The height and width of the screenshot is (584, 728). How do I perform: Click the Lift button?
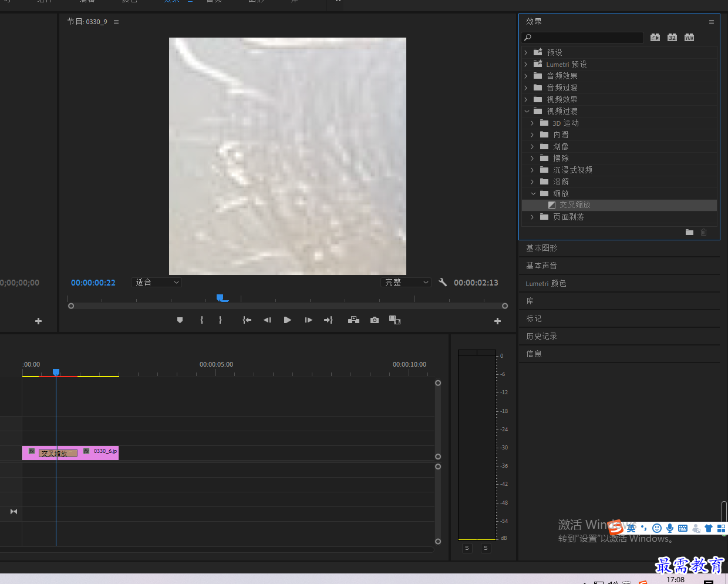pos(353,320)
